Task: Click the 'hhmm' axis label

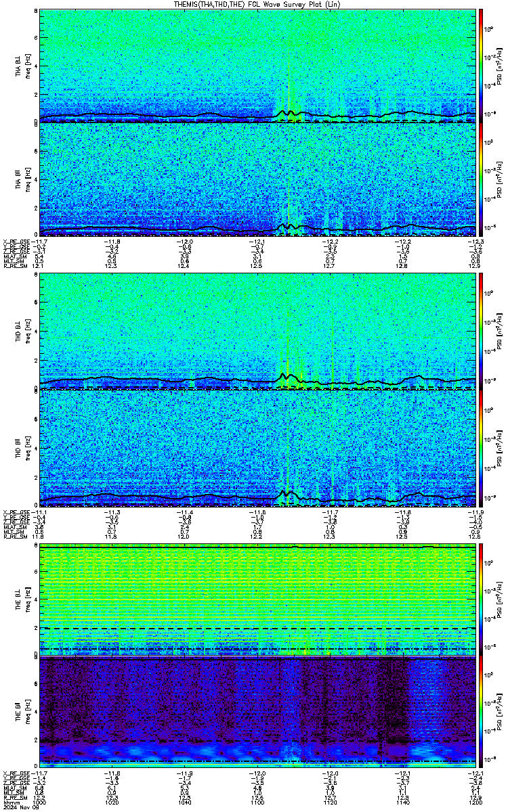Action: (10, 801)
